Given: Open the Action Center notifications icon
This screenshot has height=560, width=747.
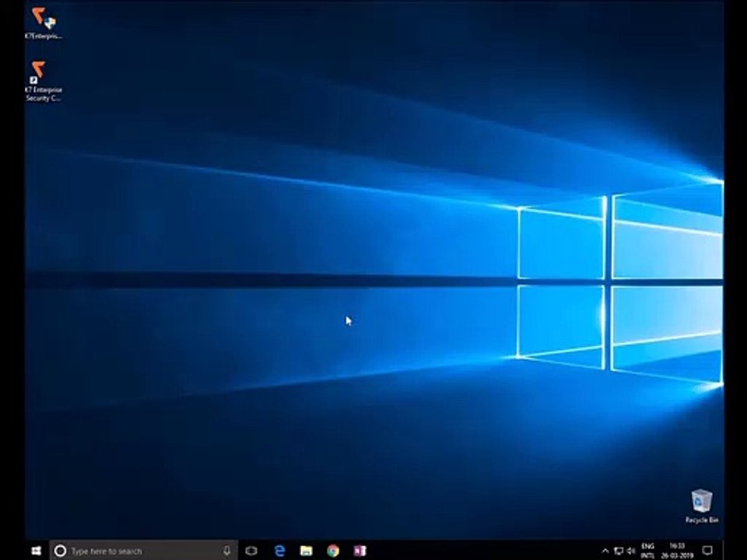Looking at the screenshot, I should [x=708, y=551].
